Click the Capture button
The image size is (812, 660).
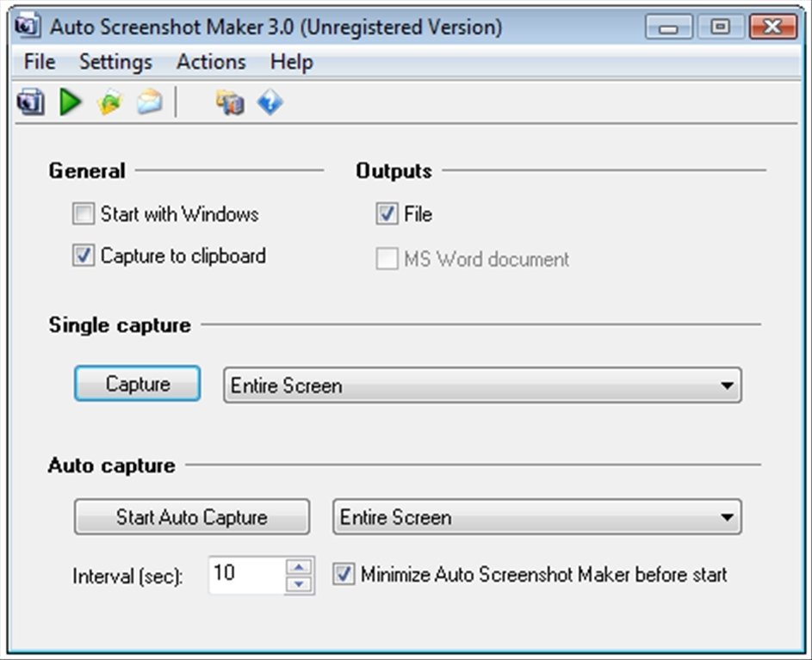coord(137,384)
